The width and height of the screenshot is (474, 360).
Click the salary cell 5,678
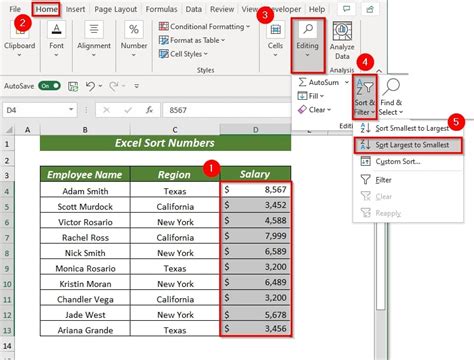coord(255,314)
